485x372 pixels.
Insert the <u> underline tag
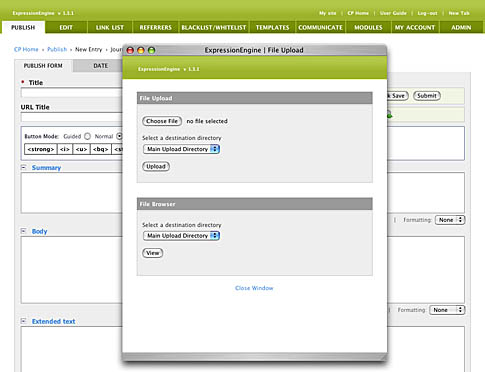tap(82, 149)
